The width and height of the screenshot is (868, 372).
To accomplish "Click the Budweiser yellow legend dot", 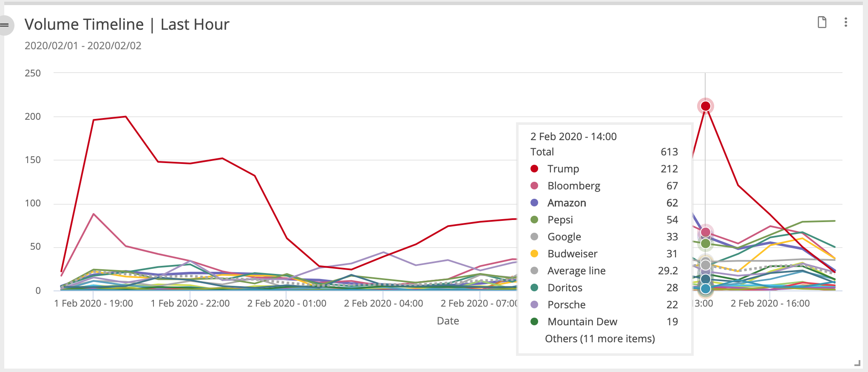I will (x=534, y=254).
